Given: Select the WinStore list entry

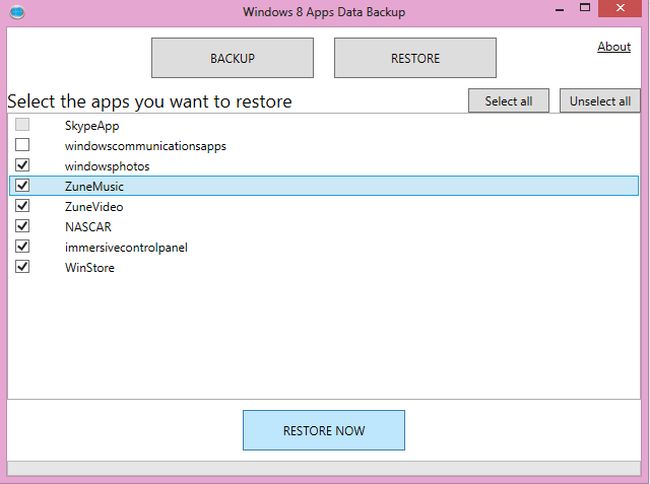Looking at the screenshot, I should pos(324,267).
